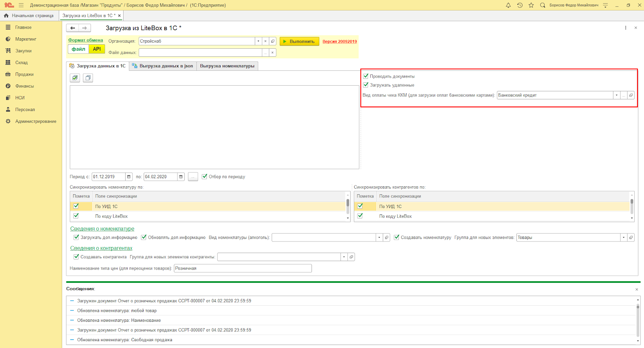Open the Стройснаб organization card
This screenshot has height=348, width=644.
pos(272,41)
